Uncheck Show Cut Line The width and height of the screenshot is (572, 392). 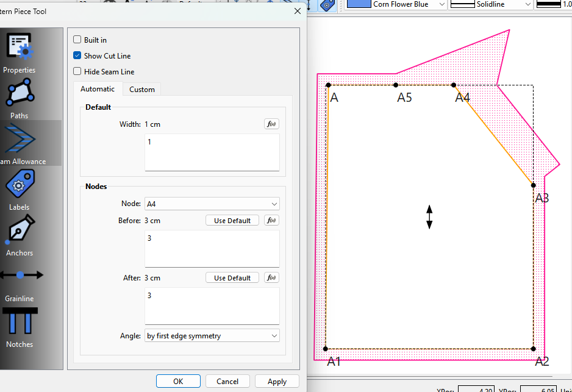pos(77,55)
